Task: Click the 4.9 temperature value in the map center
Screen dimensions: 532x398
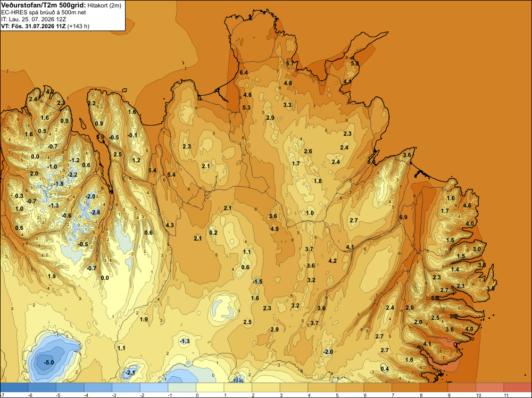Action: 275,229
